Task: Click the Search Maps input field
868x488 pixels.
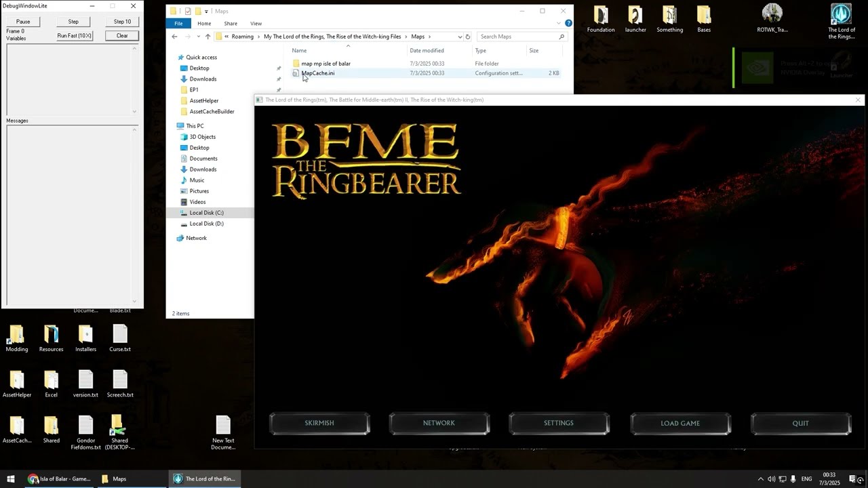Action: [x=522, y=37]
